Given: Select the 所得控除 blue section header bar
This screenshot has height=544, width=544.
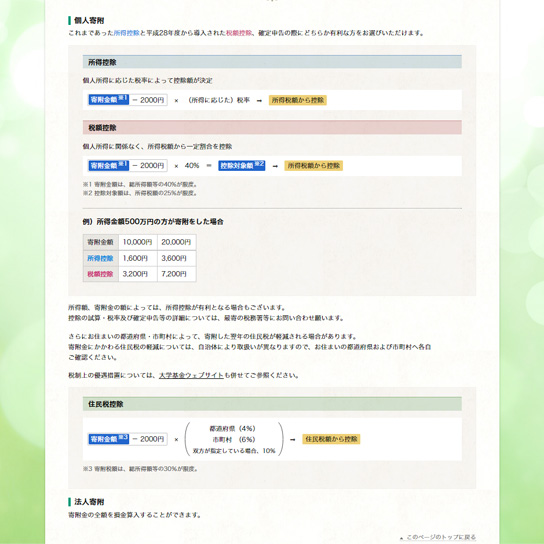Looking at the screenshot, I should (272, 62).
